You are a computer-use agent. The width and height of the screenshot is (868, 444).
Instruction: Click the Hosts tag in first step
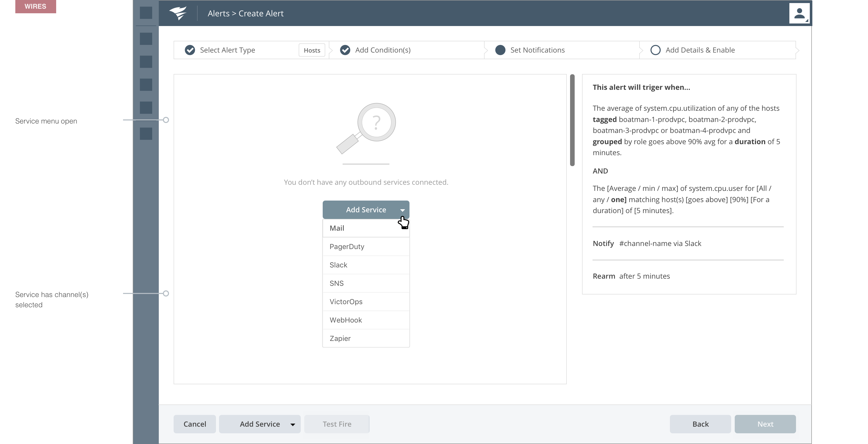pos(312,50)
